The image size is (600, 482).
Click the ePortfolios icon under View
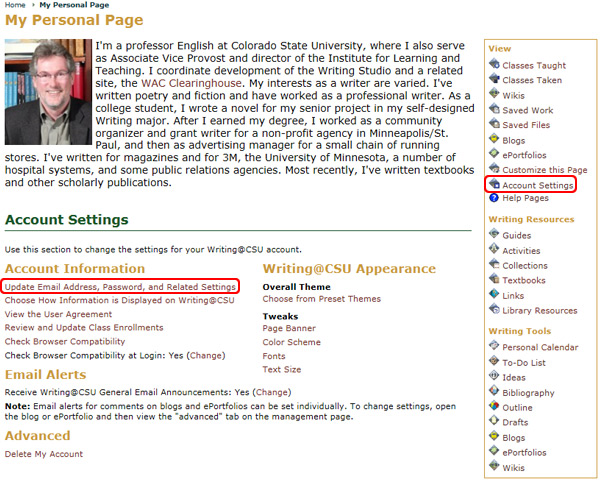coord(494,155)
